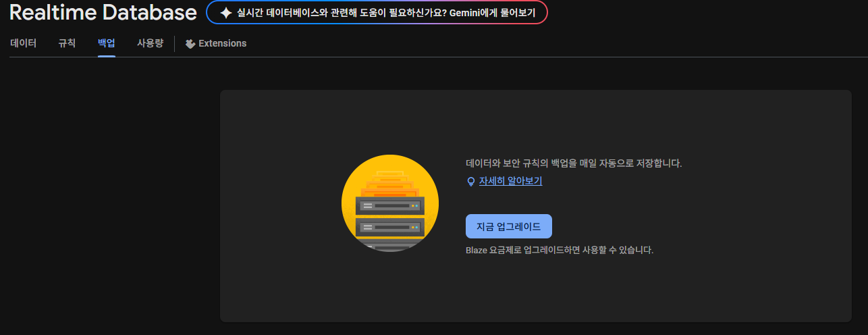
Task: Click the 지금 업그레이드 button
Action: click(509, 226)
